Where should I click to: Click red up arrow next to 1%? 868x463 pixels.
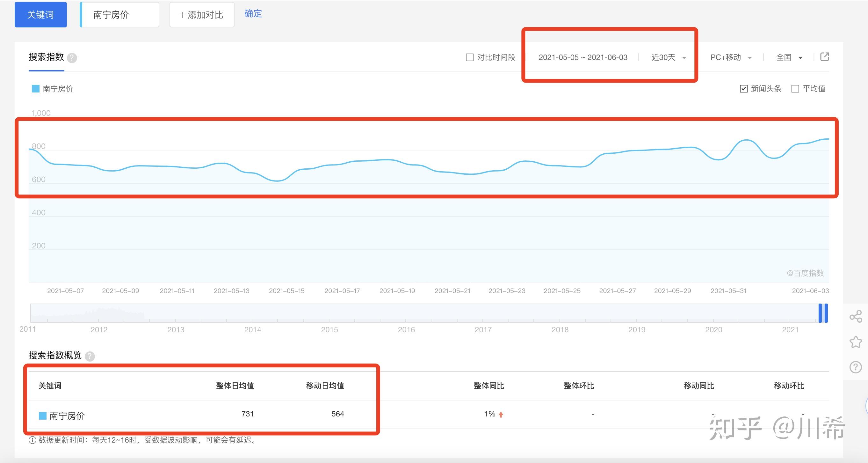pyautogui.click(x=501, y=415)
